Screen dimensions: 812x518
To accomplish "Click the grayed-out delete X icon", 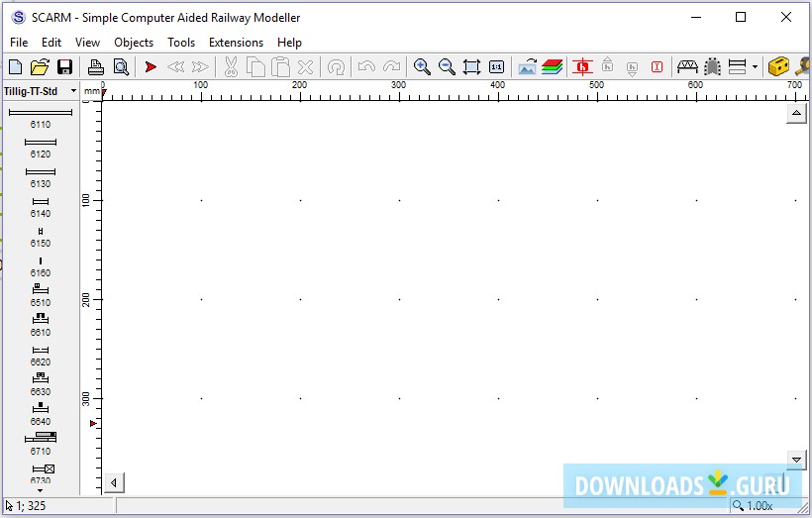I will pyautogui.click(x=306, y=66).
